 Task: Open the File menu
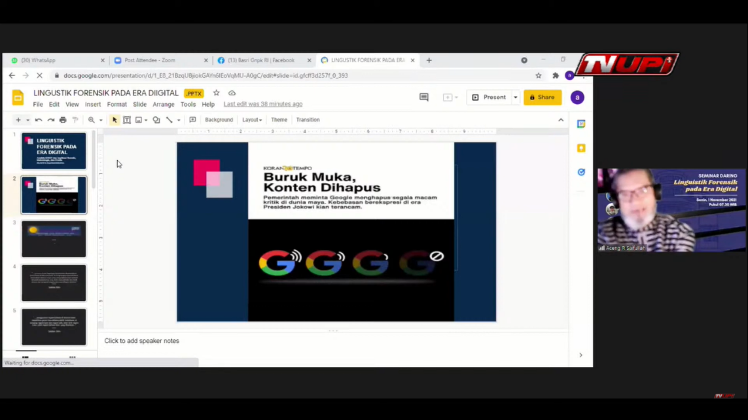(38, 105)
